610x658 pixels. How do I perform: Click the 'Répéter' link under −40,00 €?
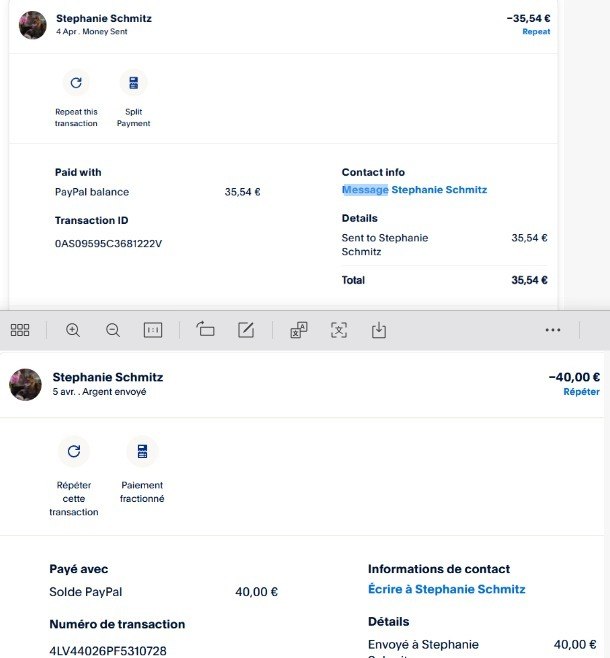581,392
